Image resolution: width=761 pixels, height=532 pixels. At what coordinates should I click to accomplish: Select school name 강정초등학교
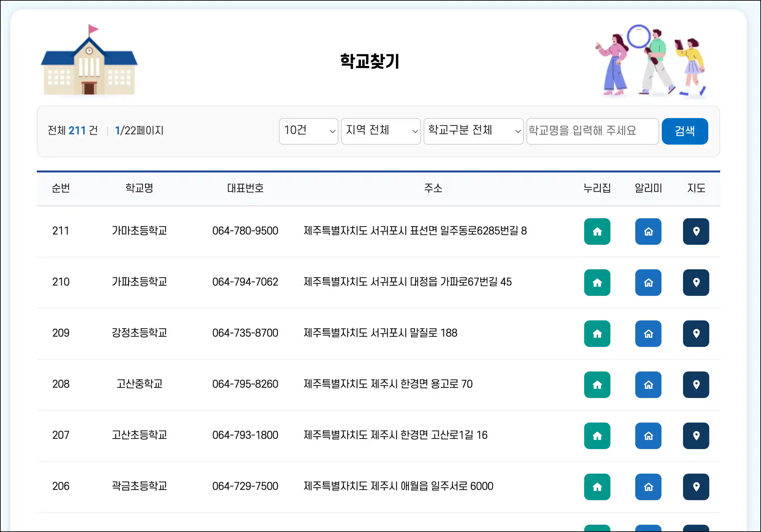tap(139, 333)
